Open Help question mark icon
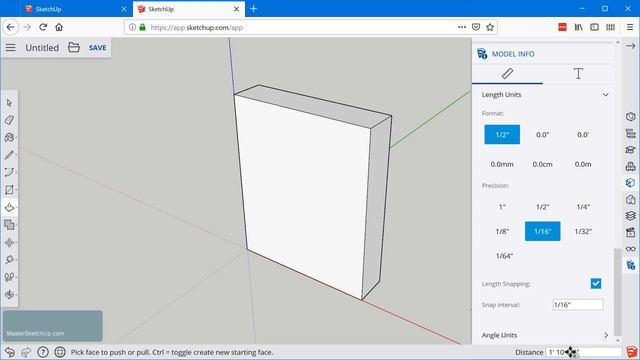 [43, 352]
